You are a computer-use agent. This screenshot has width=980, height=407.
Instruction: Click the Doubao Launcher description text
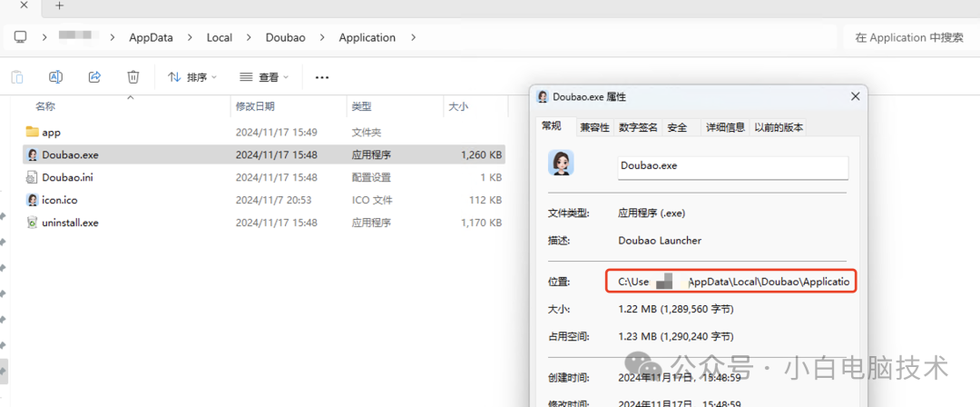pos(660,241)
